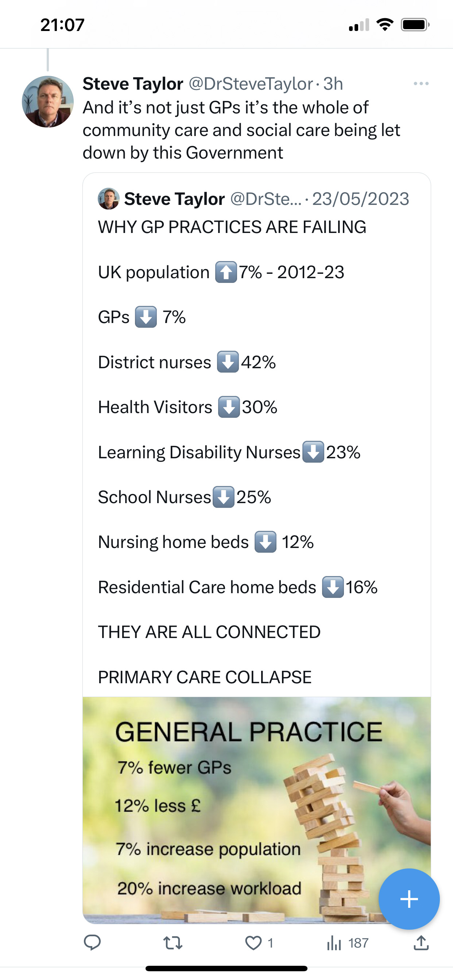The height and width of the screenshot is (980, 453).
Task: Tap the tweet text about community care
Action: [x=241, y=130]
